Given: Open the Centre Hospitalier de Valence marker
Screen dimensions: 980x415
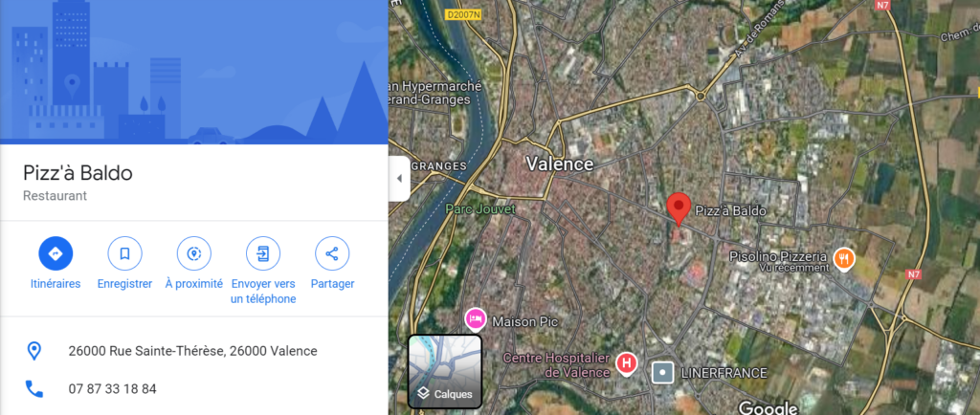Looking at the screenshot, I should click(626, 362).
